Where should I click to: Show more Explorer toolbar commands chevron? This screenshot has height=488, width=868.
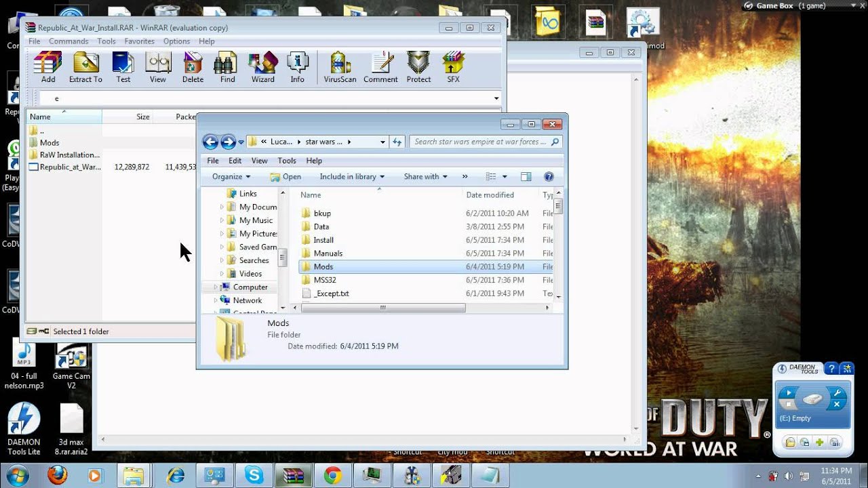[465, 177]
